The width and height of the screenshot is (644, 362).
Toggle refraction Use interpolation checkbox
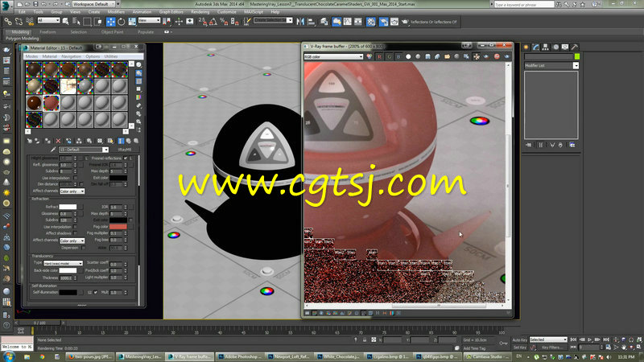pyautogui.click(x=75, y=227)
